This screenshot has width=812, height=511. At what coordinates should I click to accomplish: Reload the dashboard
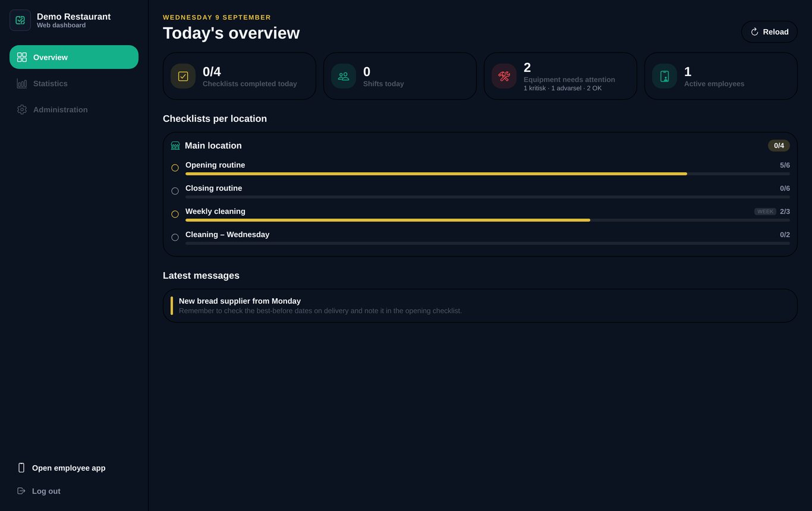coord(769,32)
